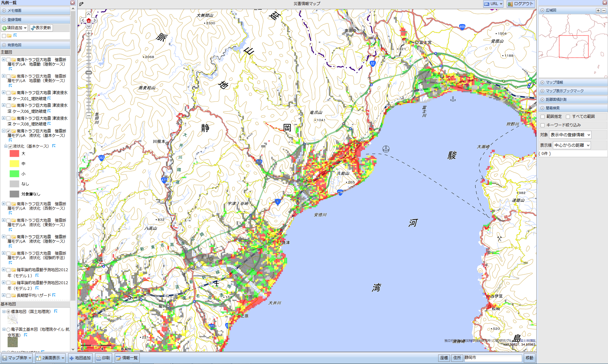The height and width of the screenshot is (364, 608).
Task: Open the 表示順 dropdown showing 中心からの距離
Action: click(572, 145)
